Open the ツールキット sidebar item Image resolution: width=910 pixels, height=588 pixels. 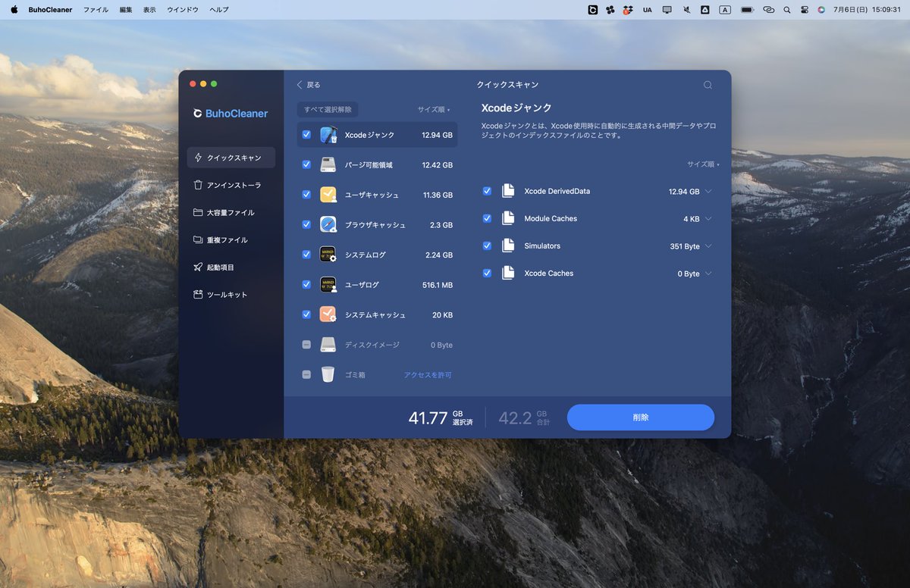[231, 294]
